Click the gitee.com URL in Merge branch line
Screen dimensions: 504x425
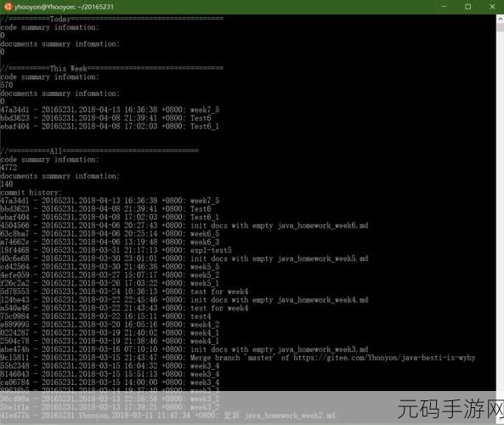point(384,358)
